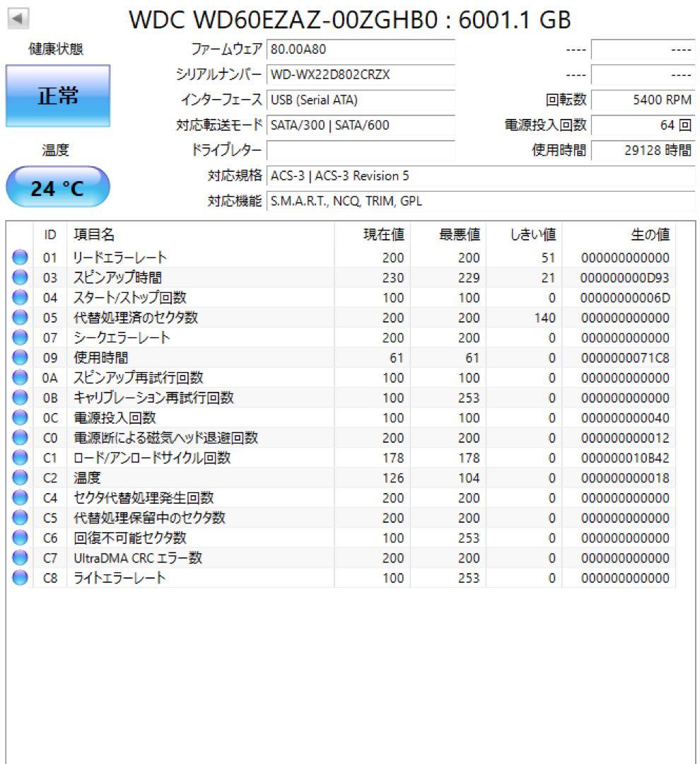Screen dimensions: 700x764
Task: Select the インターフェース USB field
Action: [x=361, y=100]
